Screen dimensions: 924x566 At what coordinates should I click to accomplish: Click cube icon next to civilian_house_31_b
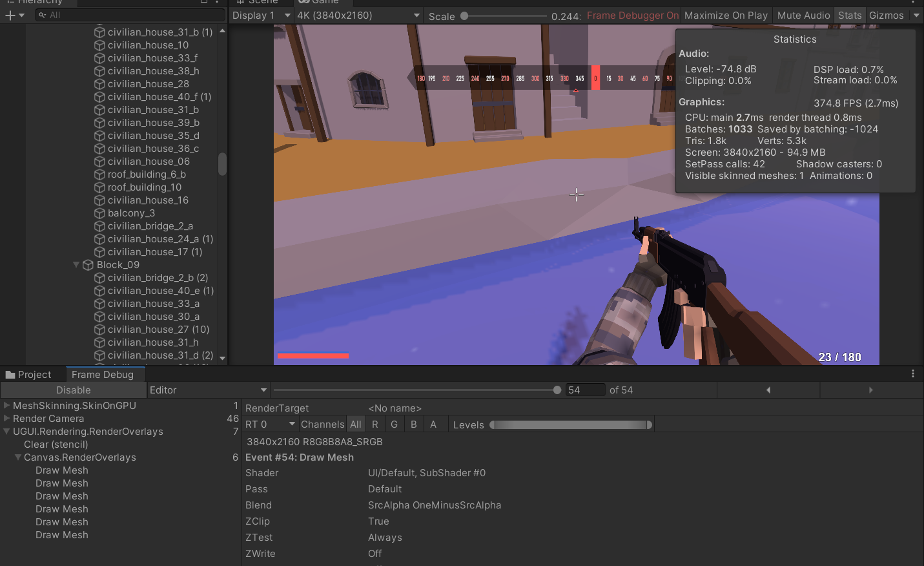(x=99, y=110)
